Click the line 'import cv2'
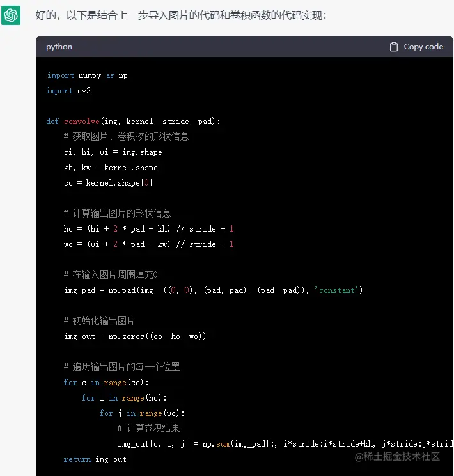This screenshot has height=476, width=454. [68, 91]
